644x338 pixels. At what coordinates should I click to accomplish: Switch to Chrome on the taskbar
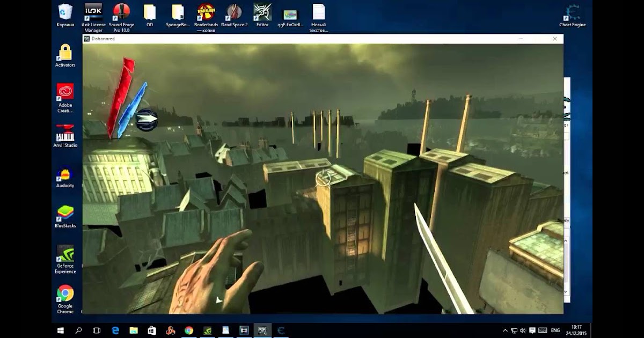189,330
